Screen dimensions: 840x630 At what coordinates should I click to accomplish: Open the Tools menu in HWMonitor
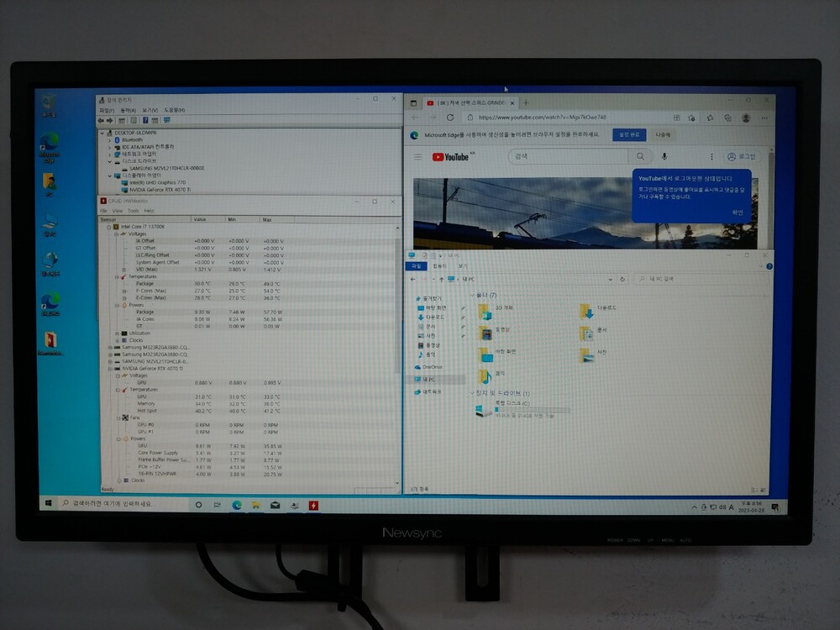133,211
